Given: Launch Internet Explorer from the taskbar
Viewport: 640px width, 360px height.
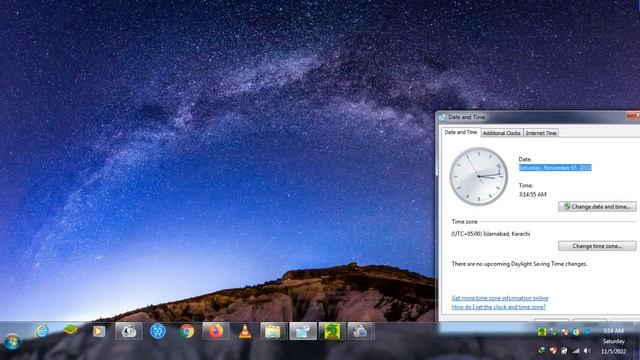Looking at the screenshot, I should [x=42, y=331].
